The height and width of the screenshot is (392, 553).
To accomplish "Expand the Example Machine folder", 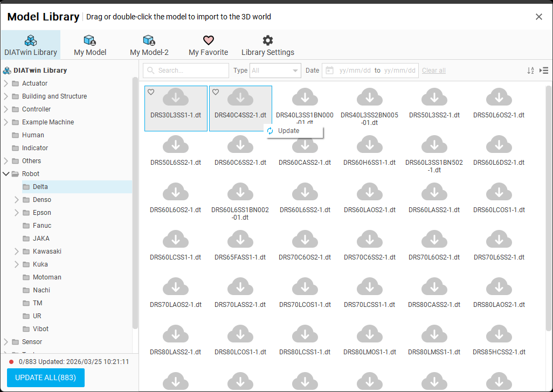I will pyautogui.click(x=6, y=122).
